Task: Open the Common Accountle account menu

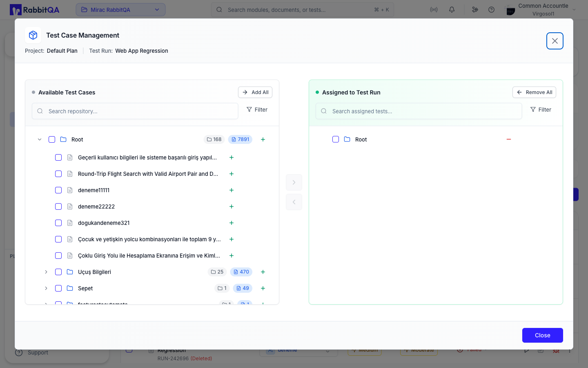Action: 541,9
